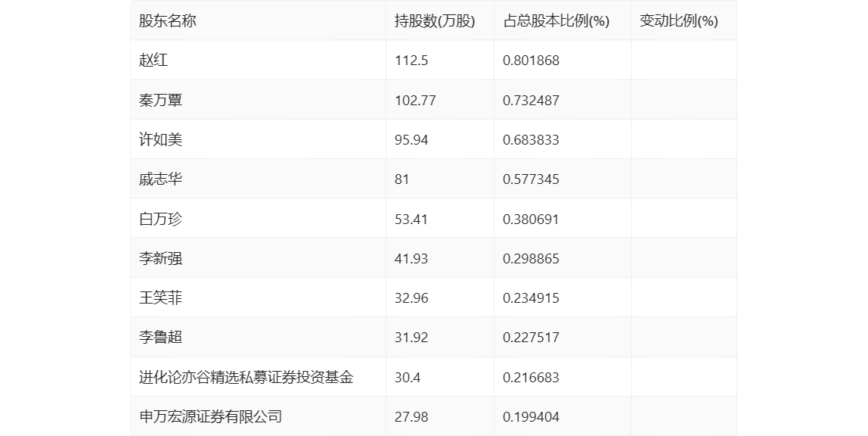Select shareholder name 许如美

click(x=160, y=139)
